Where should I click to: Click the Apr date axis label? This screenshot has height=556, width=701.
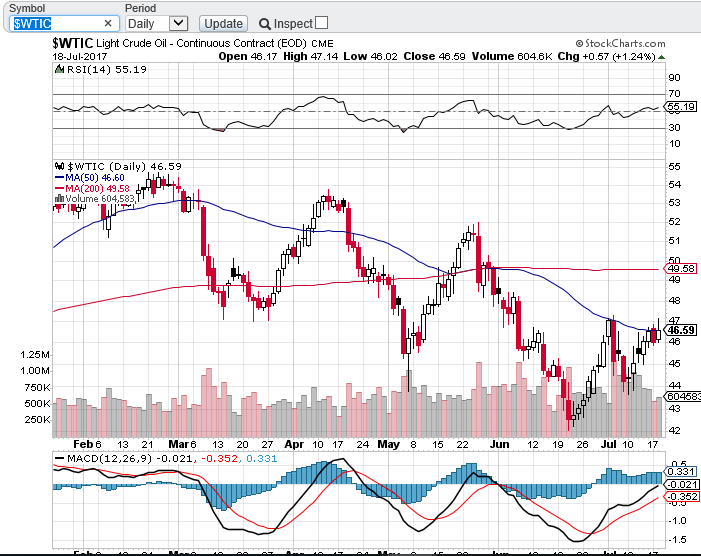[x=294, y=444]
